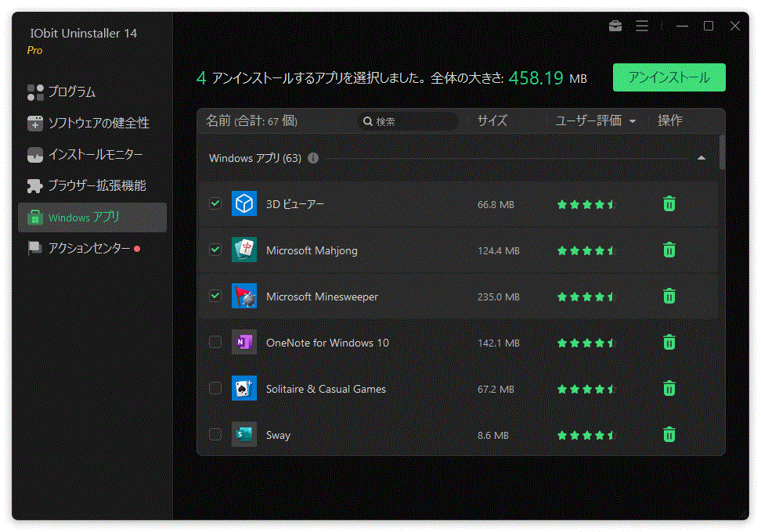Check the Solitaire & Casual Games checkbox

(215, 388)
